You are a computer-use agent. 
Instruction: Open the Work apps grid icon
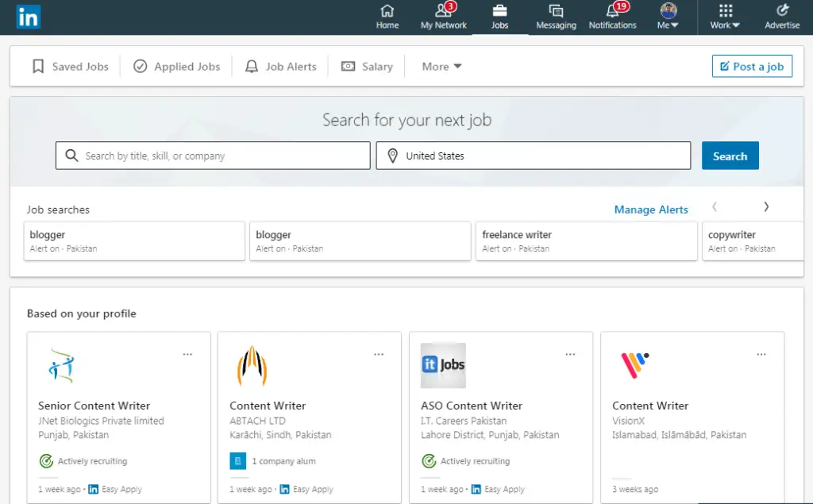(x=726, y=11)
